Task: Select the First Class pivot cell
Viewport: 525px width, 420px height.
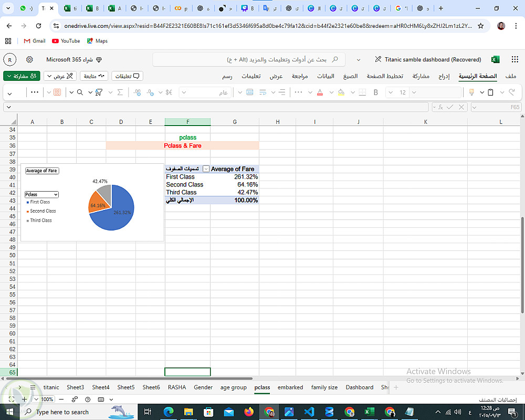Action: (x=187, y=177)
